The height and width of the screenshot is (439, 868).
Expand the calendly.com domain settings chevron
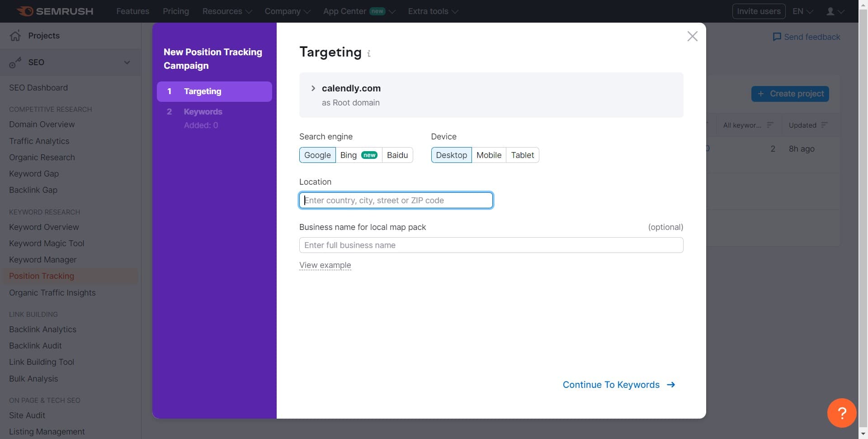tap(313, 88)
